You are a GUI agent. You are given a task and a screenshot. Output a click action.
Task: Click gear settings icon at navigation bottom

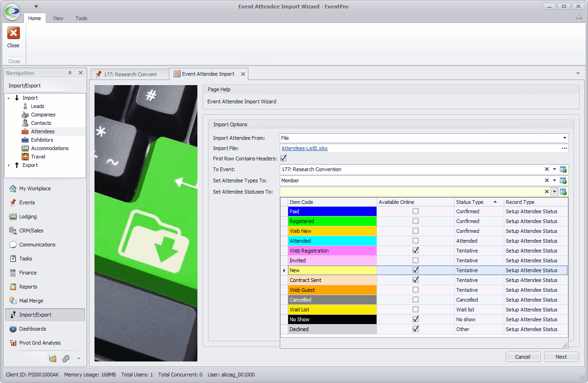click(x=66, y=359)
